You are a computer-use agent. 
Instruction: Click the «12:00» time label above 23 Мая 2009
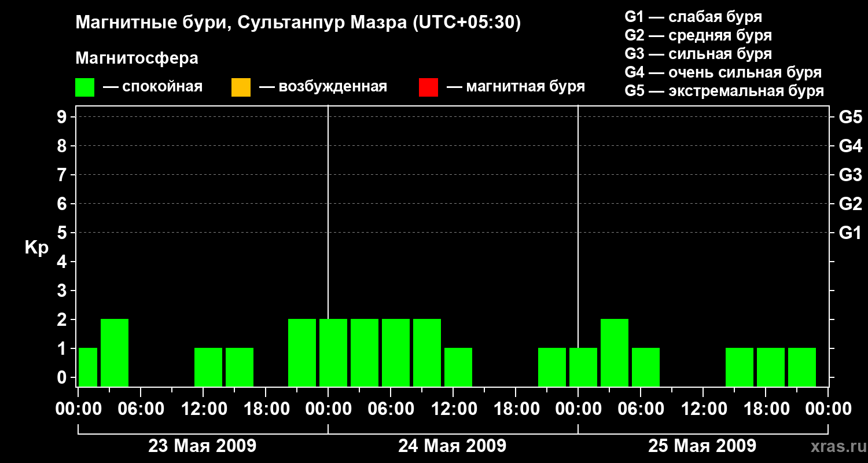pyautogui.click(x=203, y=409)
